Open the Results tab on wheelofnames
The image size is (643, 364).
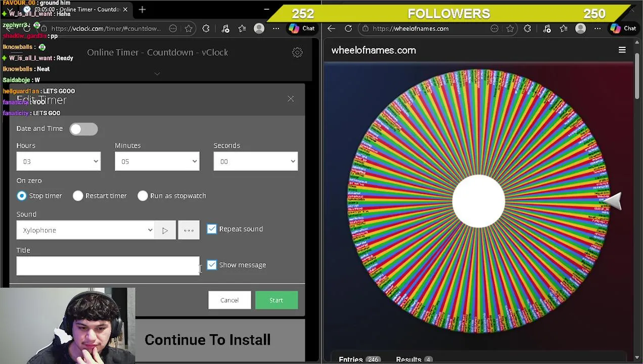click(415, 359)
